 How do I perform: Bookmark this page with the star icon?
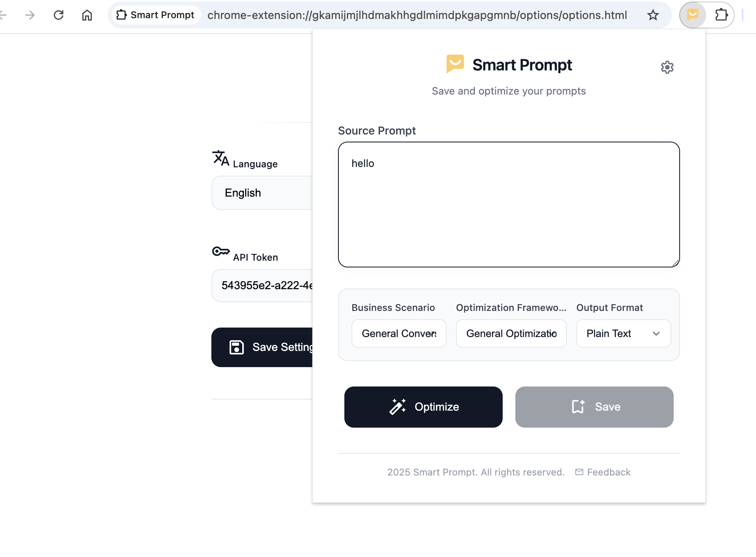[x=653, y=15]
